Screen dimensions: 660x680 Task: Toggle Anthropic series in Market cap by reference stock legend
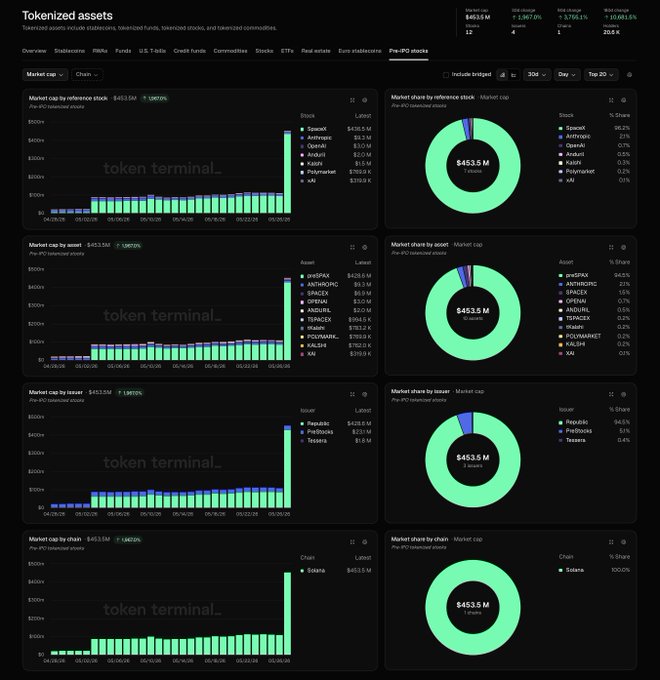[336, 137]
